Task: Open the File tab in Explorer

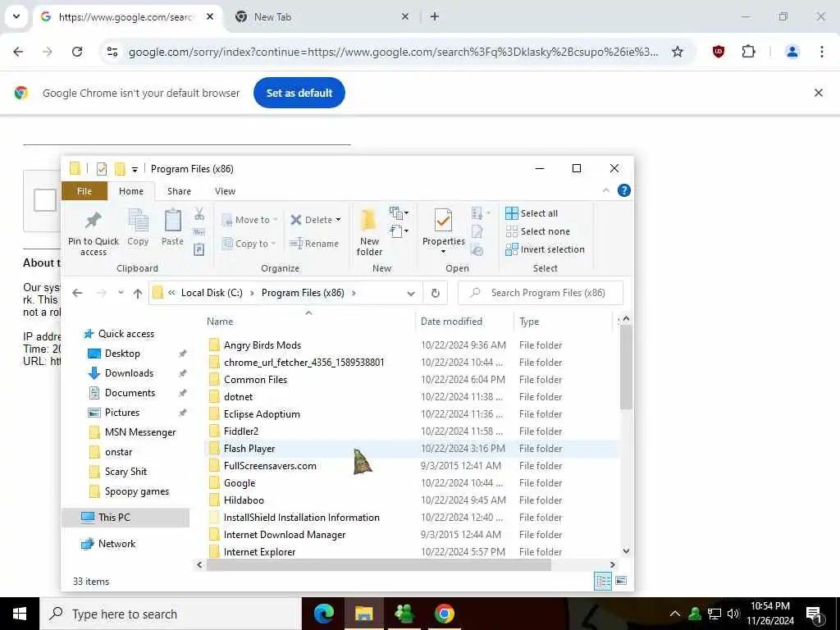Action: [x=84, y=191]
